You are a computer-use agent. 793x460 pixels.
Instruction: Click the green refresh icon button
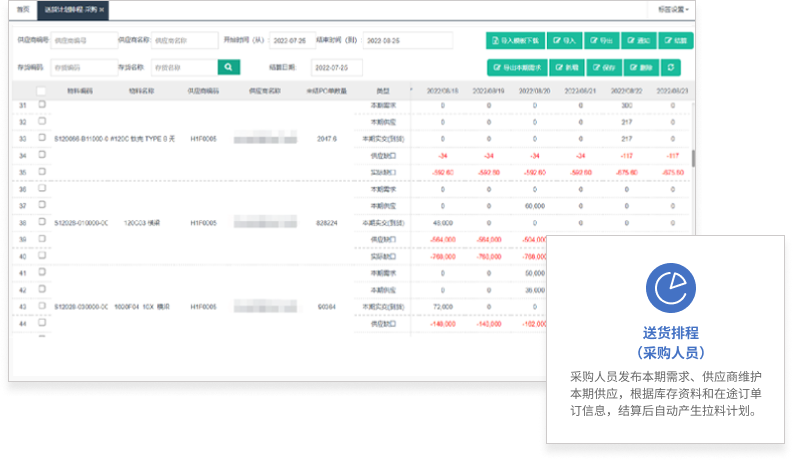pos(672,67)
